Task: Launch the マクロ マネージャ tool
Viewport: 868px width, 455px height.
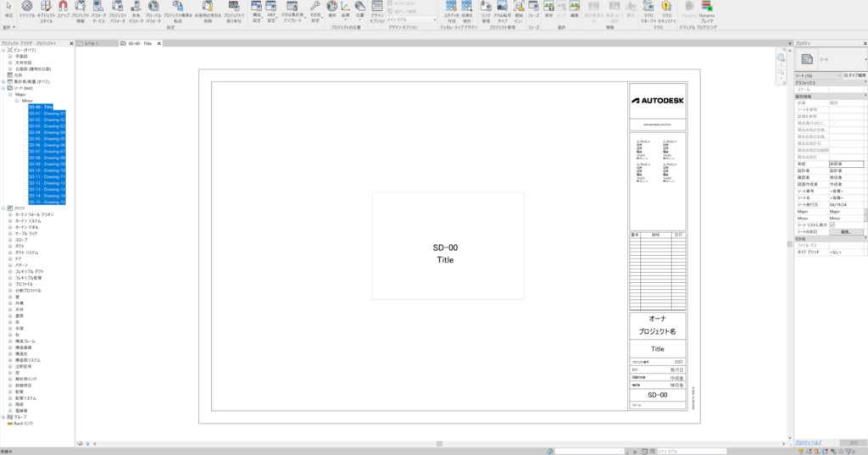Action: point(648,9)
